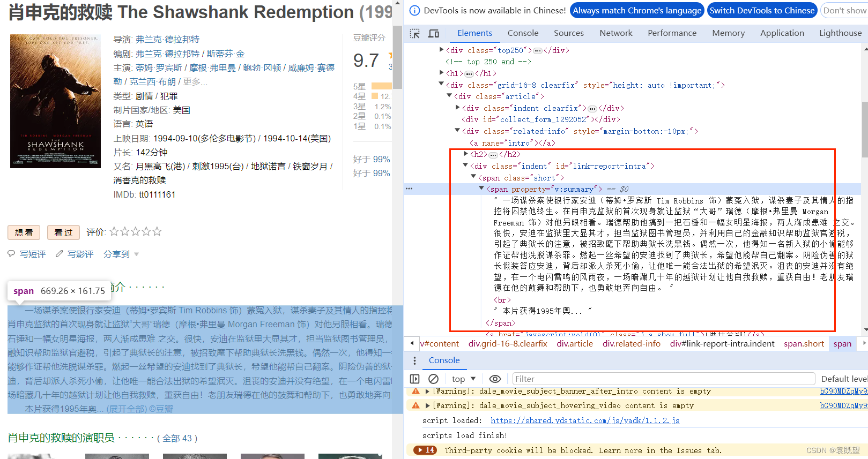The height and width of the screenshot is (459, 868).
Task: Collapse the span class short node
Action: click(473, 177)
